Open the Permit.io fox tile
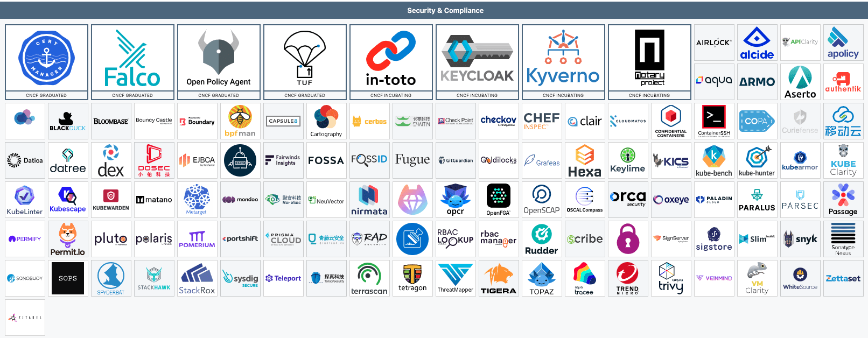Screen dimensions: 868x338 pyautogui.click(x=68, y=239)
